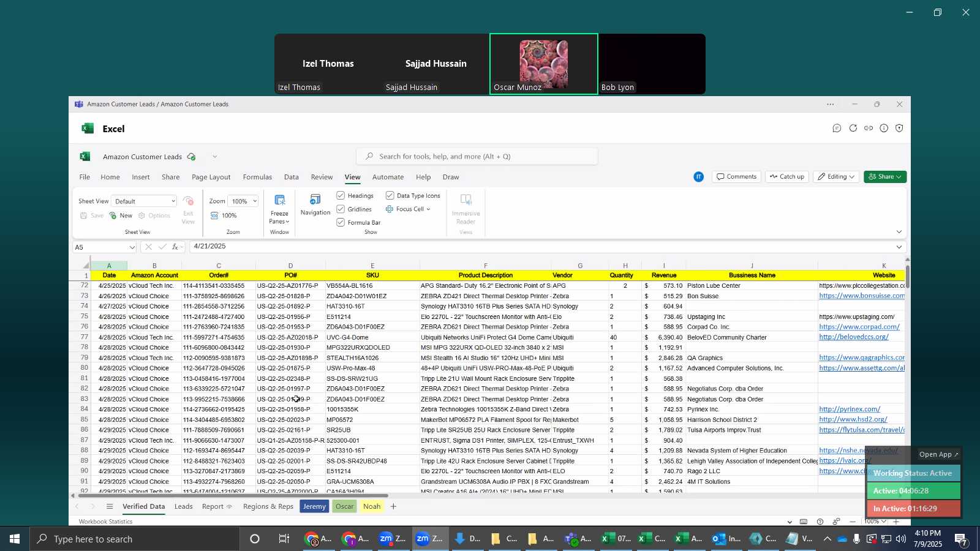Toggle the Gridlines checkbox

coord(341,209)
